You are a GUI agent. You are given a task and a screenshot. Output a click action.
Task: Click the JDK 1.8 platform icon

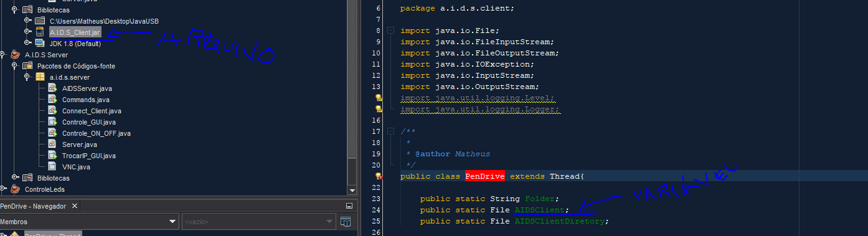tap(39, 43)
